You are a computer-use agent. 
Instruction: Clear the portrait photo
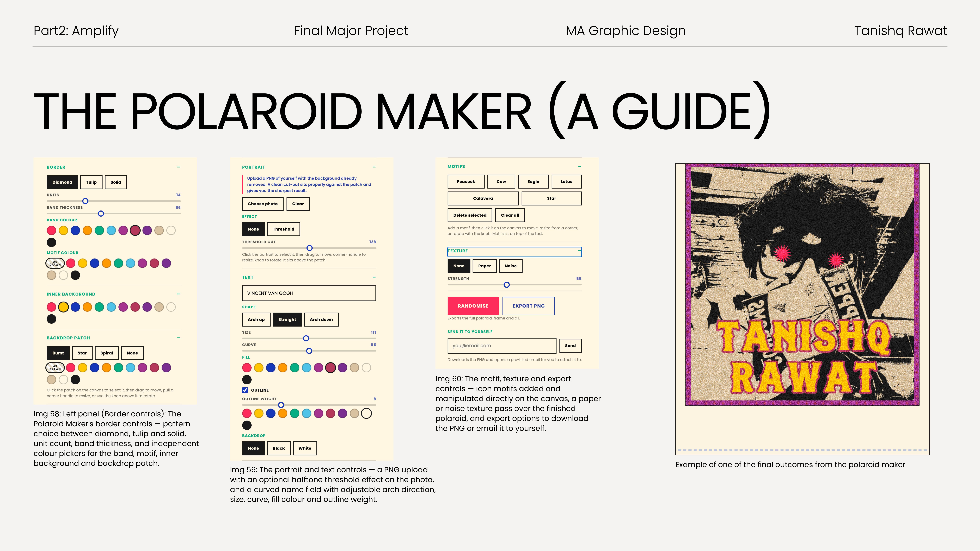coord(298,204)
